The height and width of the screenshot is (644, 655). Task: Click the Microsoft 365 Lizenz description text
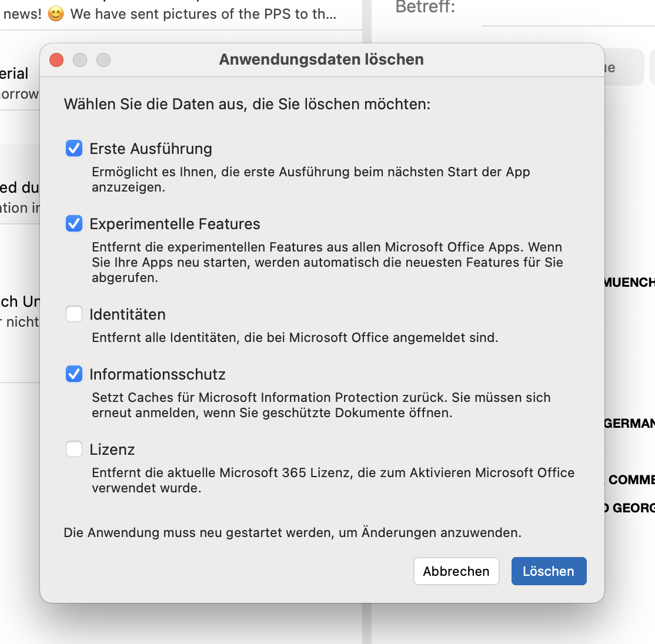coord(333,480)
